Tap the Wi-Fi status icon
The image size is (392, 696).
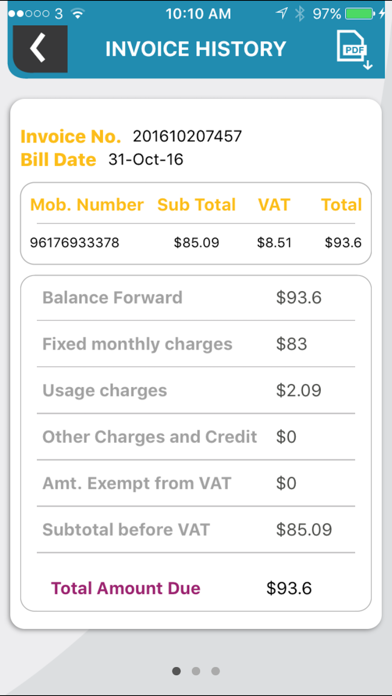(x=78, y=14)
